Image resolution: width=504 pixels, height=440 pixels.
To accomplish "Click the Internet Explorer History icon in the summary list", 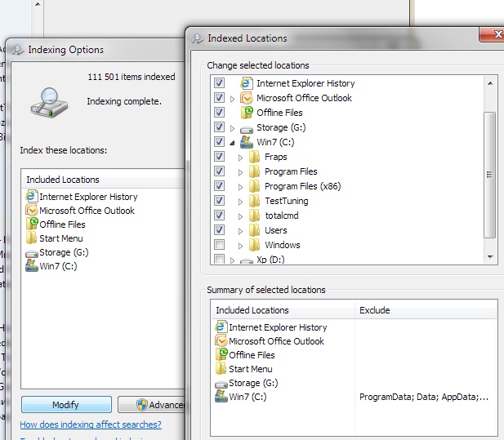I will [221, 327].
